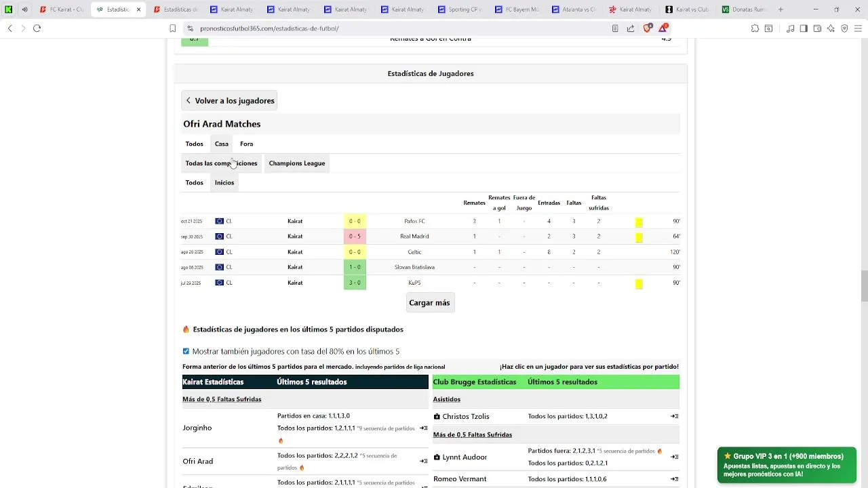This screenshot has width=868, height=488.
Task: Open site settings icon beside the URL
Action: pos(190,28)
